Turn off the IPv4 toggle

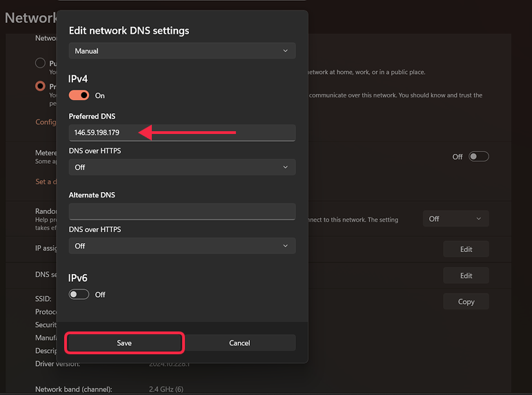click(x=79, y=95)
